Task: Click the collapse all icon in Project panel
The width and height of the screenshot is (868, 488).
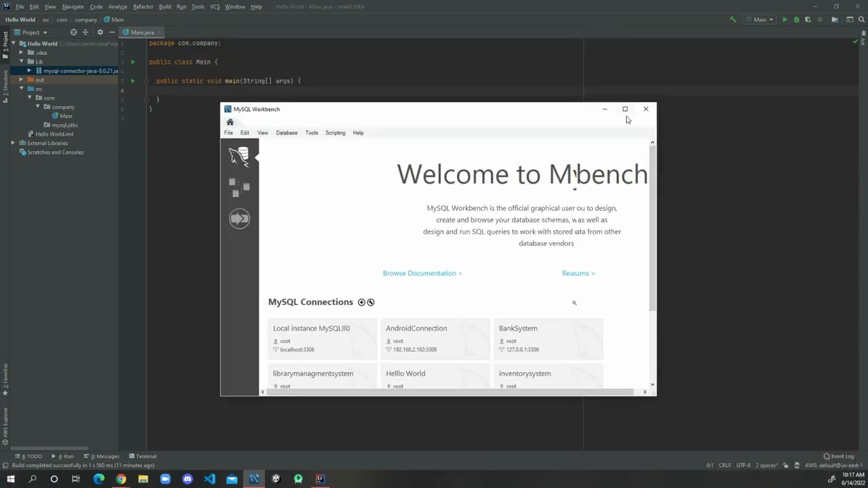Action: pyautogui.click(x=85, y=32)
